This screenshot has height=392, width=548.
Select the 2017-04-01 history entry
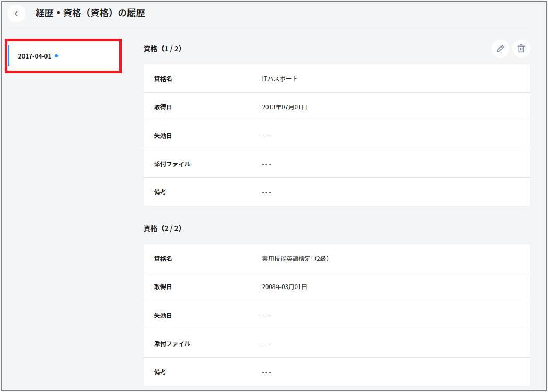[35, 56]
